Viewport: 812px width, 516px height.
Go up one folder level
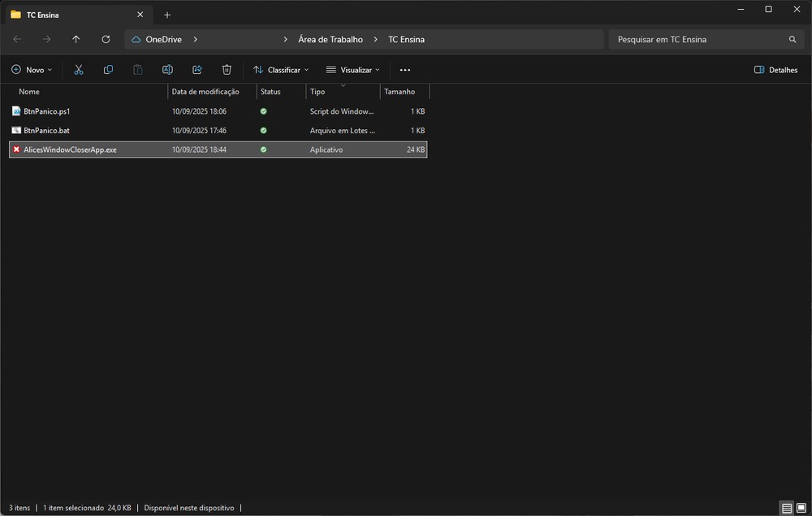pos(76,39)
